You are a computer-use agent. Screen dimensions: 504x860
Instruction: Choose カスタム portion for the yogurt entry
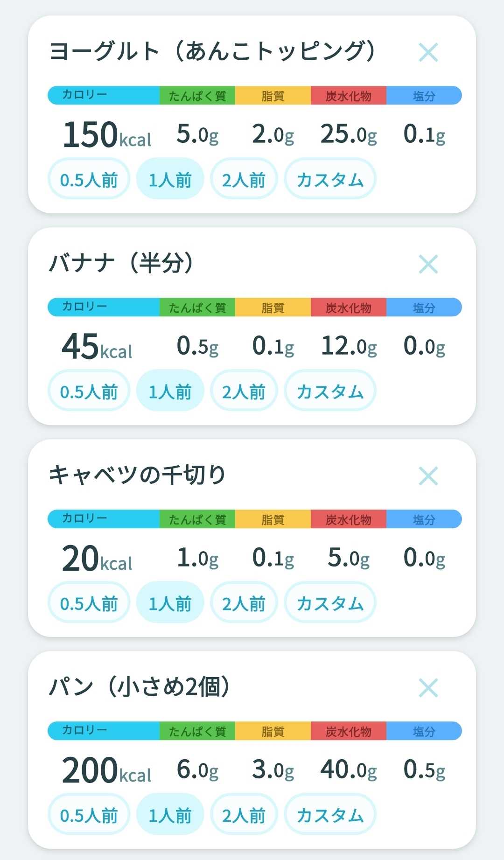330,179
